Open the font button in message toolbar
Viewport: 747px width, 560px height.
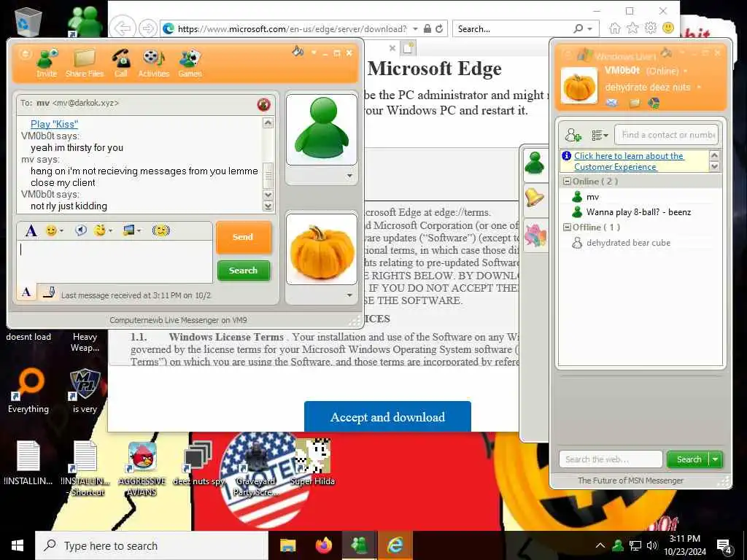pyautogui.click(x=31, y=231)
